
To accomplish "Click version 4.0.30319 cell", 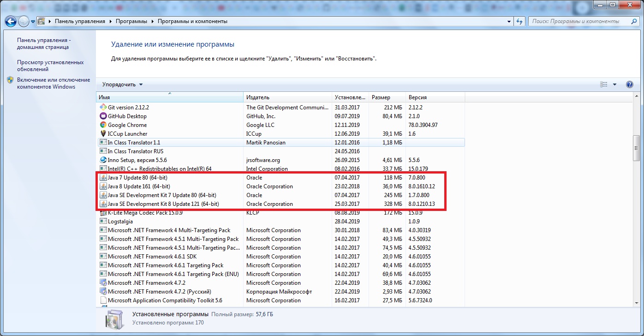I will pyautogui.click(x=420, y=230).
